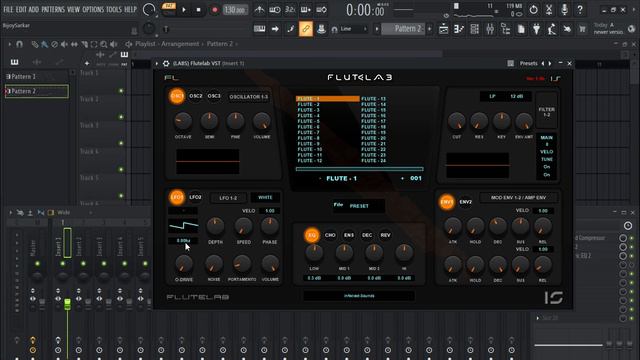Viewport: 640px width, 360px height.
Task: Click the FILTER 1-2 button
Action: coord(547,112)
